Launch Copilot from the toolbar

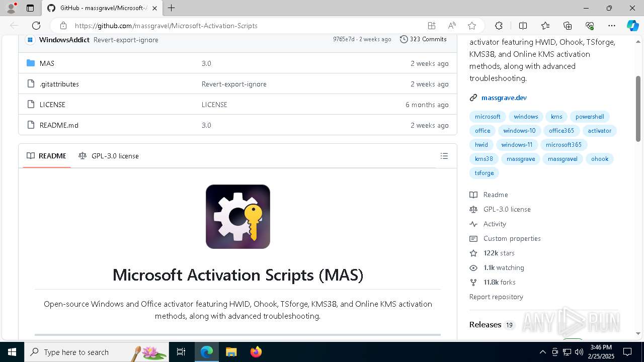[x=632, y=26]
